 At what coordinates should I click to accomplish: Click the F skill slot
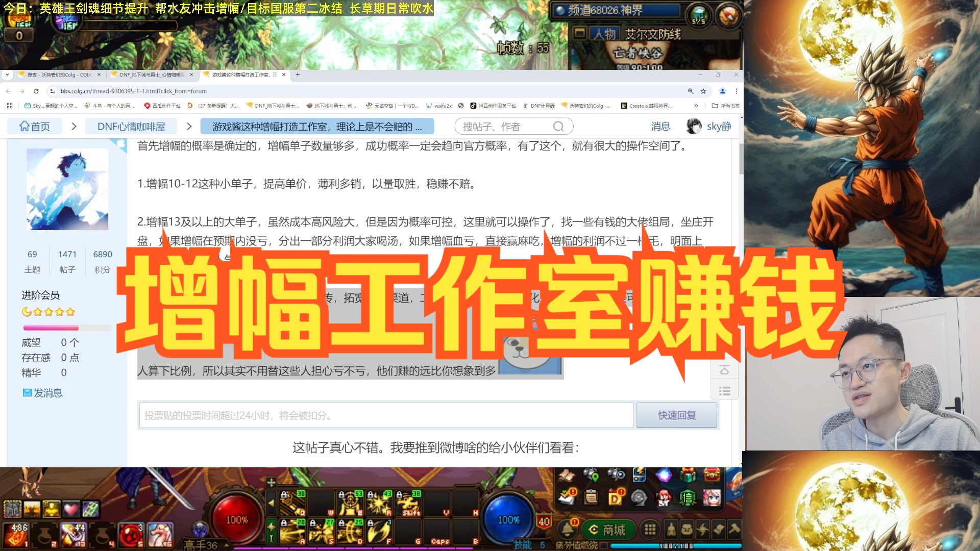379,532
